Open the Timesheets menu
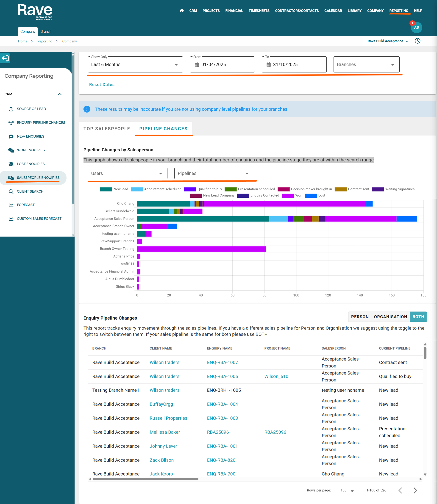The image size is (437, 504). coord(259,11)
